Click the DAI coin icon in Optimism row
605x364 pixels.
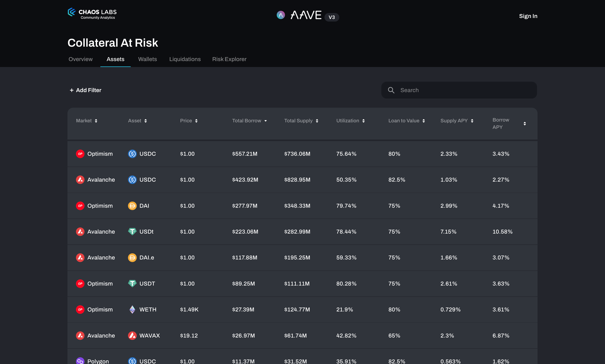coord(132,206)
